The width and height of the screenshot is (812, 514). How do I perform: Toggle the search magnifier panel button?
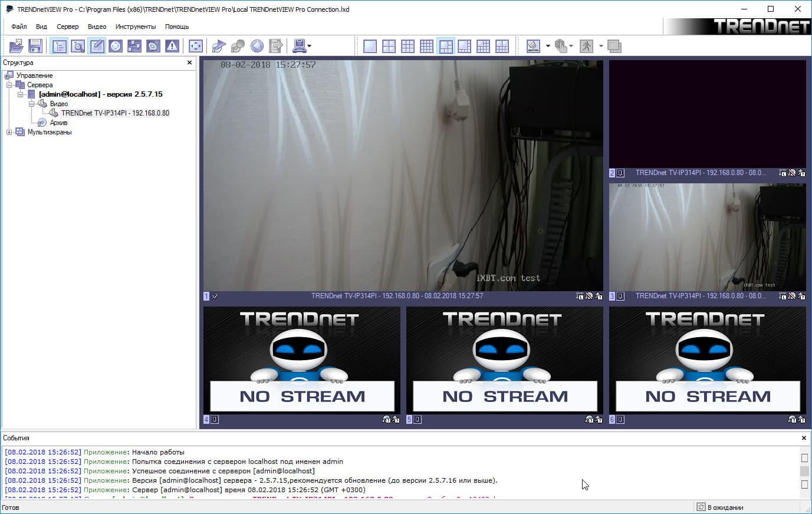click(x=78, y=46)
